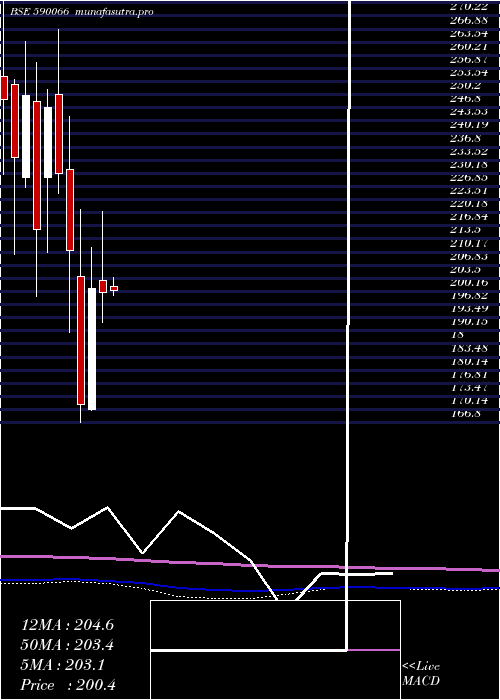The width and height of the screenshot is (500, 700).
Task: Click the BSE 590066 chart title
Action: point(39,12)
